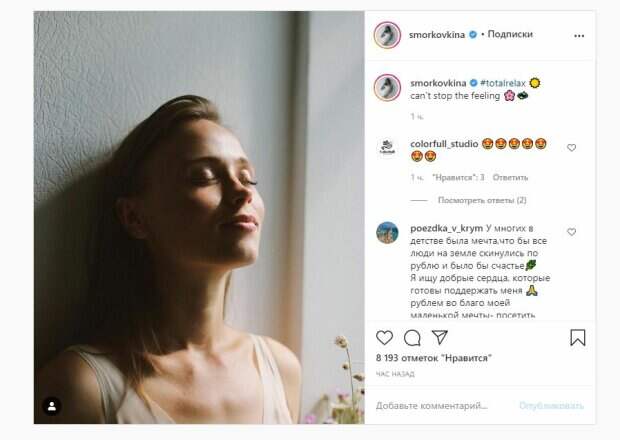Like the poezdka_v_krym comment
620x440 pixels.
(x=572, y=232)
